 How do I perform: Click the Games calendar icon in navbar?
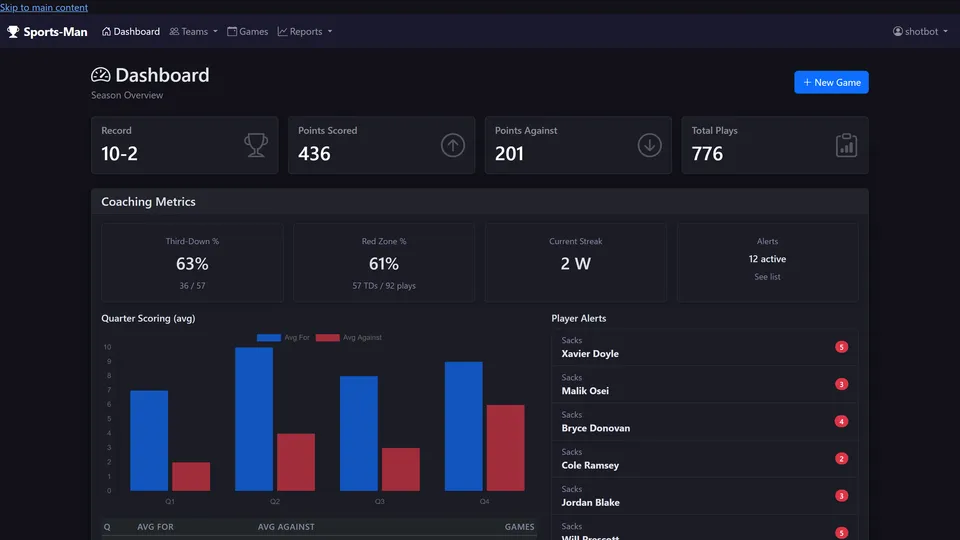[x=232, y=31]
